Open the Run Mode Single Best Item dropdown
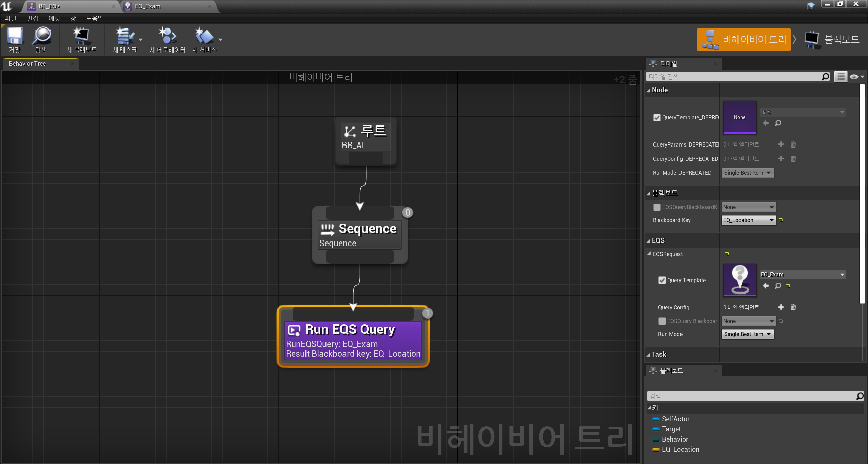The height and width of the screenshot is (464, 868). tap(748, 334)
